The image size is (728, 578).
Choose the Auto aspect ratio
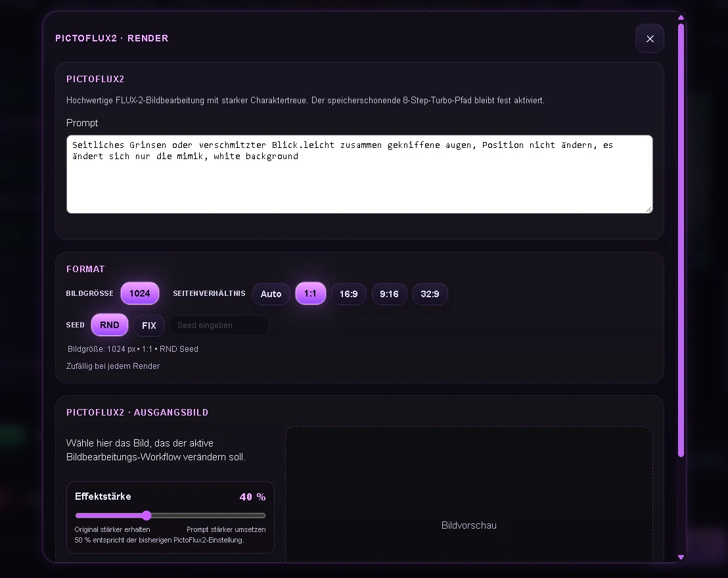tap(271, 294)
